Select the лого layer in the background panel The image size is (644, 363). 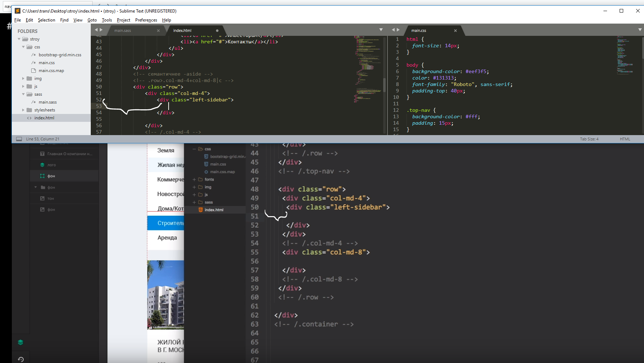(x=52, y=165)
